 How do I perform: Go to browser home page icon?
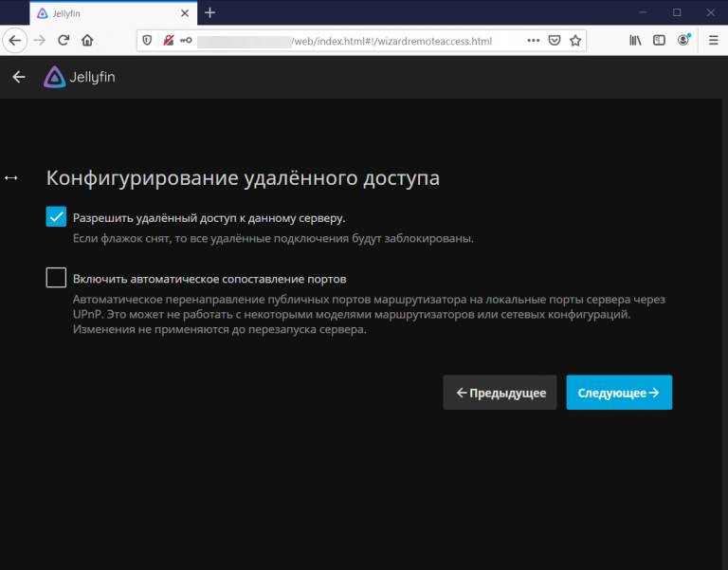[x=87, y=41]
